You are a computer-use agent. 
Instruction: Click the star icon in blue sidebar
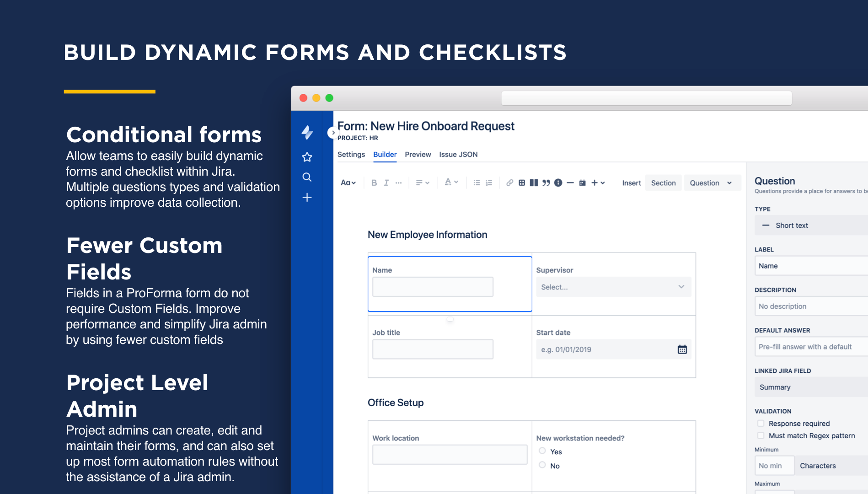point(307,157)
